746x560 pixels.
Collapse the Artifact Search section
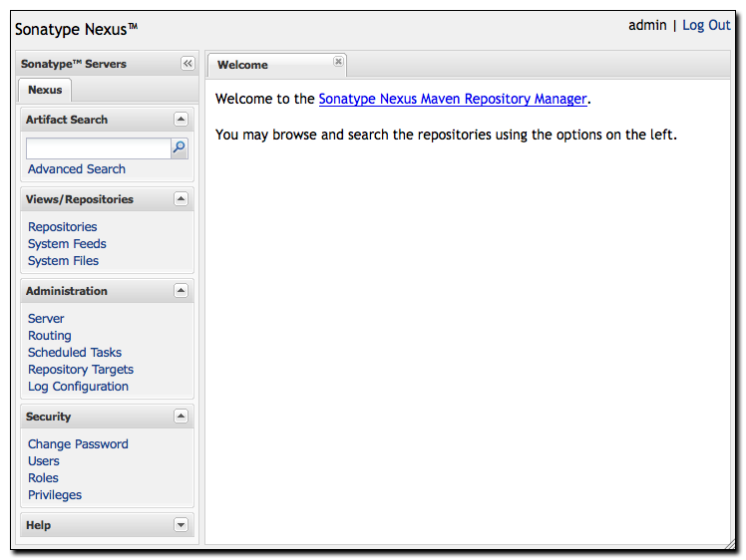coord(181,119)
